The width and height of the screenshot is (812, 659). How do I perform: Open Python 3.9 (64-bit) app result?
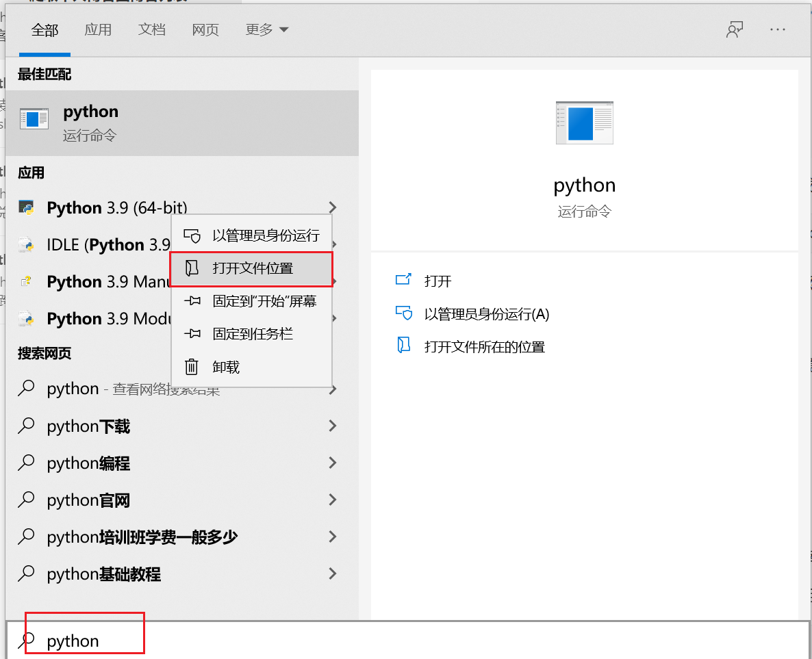point(117,207)
